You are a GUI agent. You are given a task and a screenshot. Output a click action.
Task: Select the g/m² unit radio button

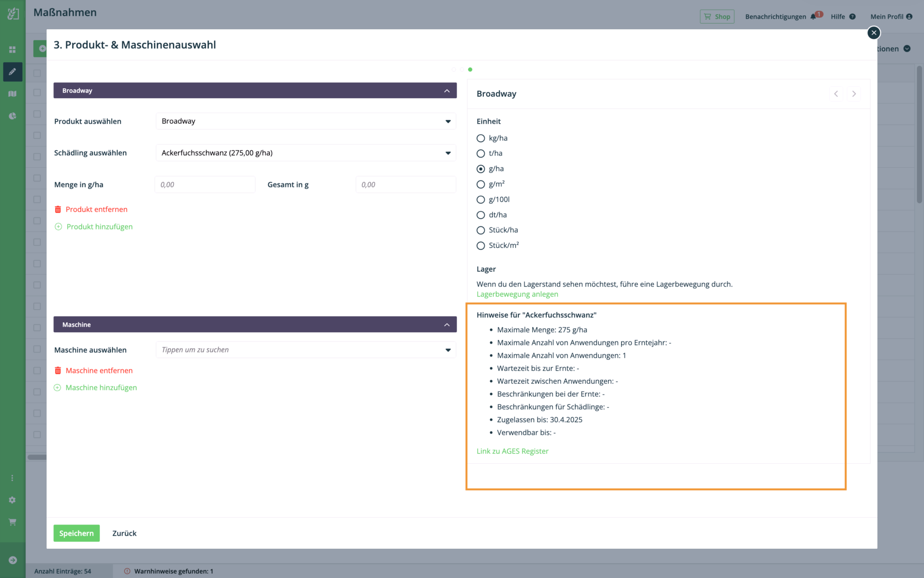click(480, 184)
